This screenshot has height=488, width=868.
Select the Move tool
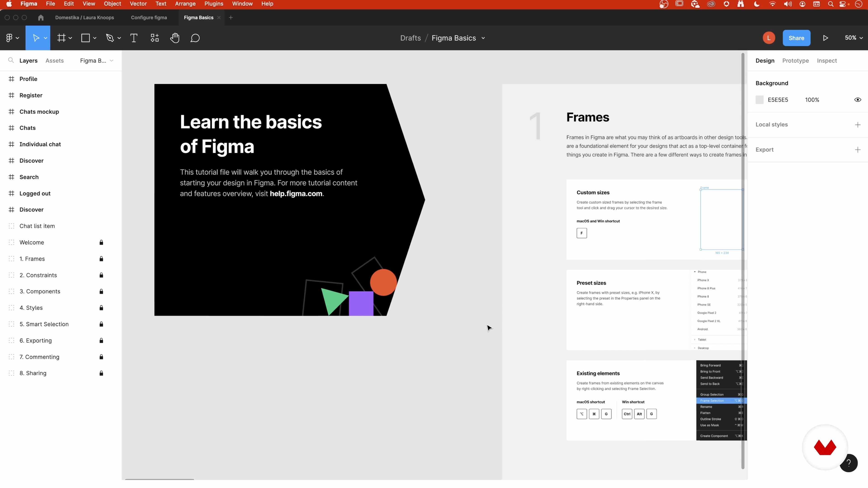tap(36, 38)
